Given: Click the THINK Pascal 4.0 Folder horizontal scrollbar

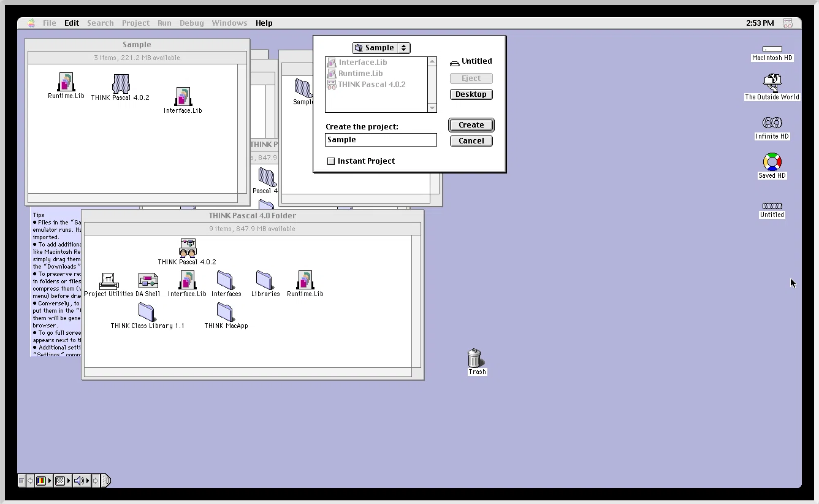Looking at the screenshot, I should tap(248, 372).
